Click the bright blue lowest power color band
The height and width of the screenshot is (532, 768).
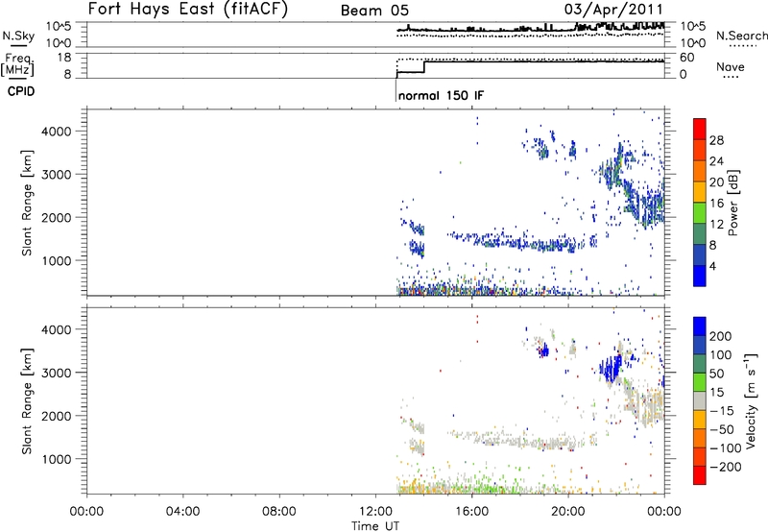click(700, 276)
